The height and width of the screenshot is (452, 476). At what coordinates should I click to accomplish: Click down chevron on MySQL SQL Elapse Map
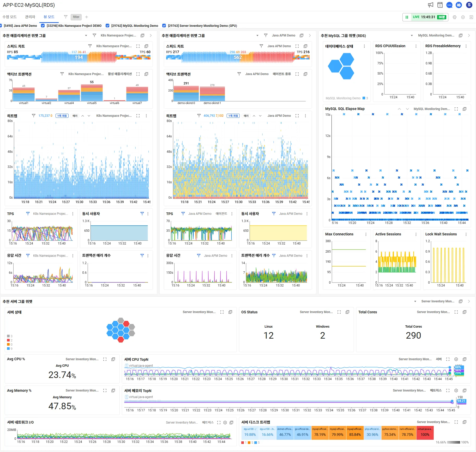click(407, 109)
